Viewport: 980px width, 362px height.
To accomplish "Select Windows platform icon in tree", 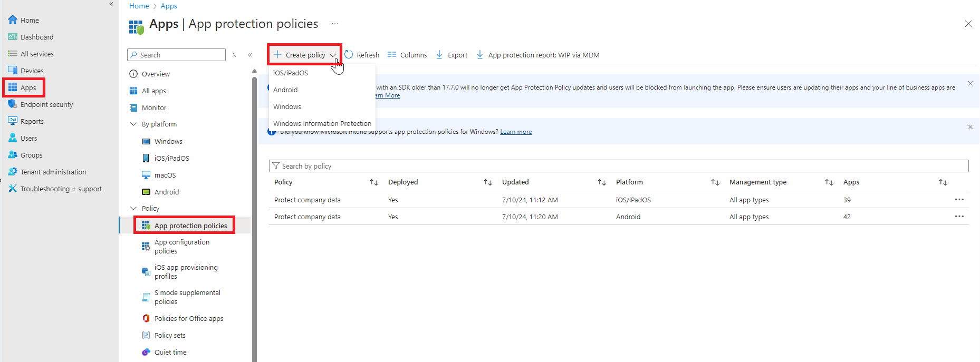I will tap(146, 141).
